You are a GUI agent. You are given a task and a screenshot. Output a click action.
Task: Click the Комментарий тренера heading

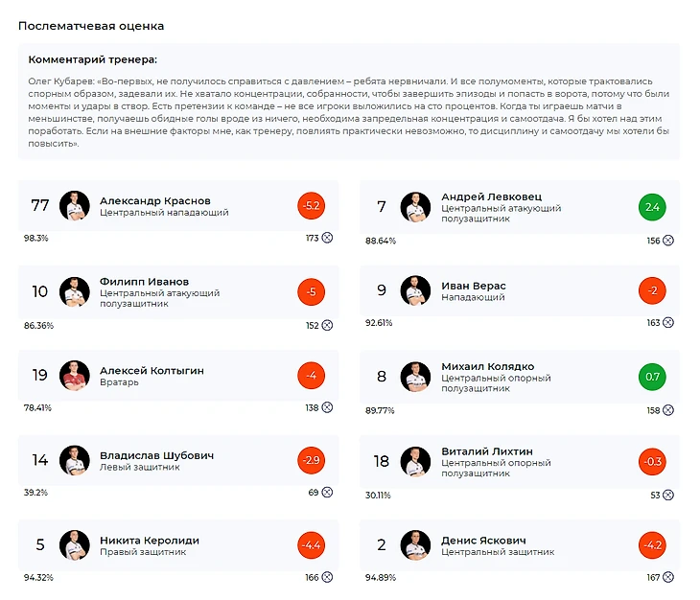[x=93, y=59]
